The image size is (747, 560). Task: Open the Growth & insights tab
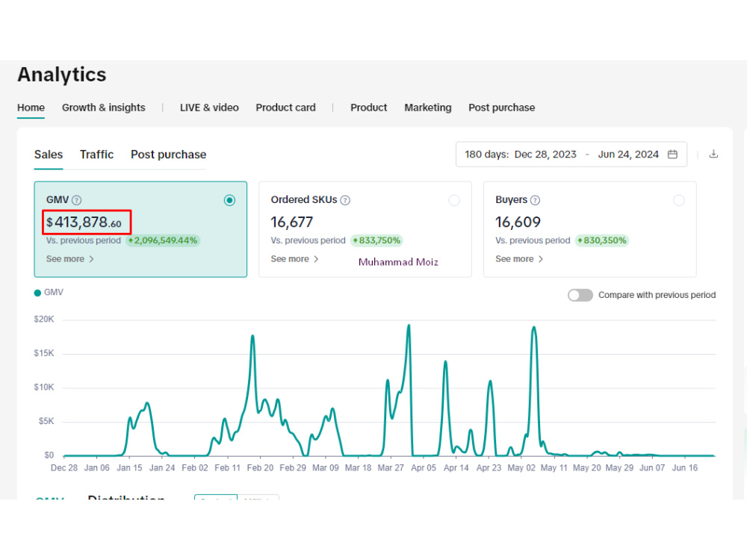103,108
